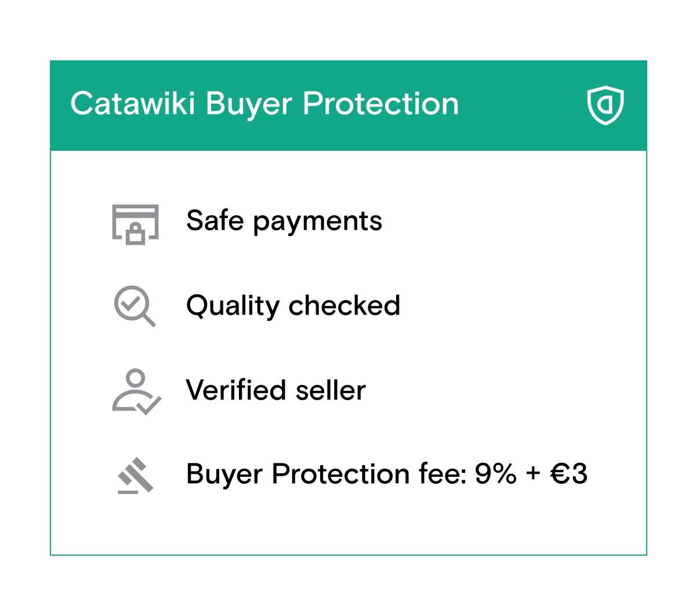Open the Safe payments text
Image resolution: width=696 pixels, height=616 pixels.
pos(284,221)
